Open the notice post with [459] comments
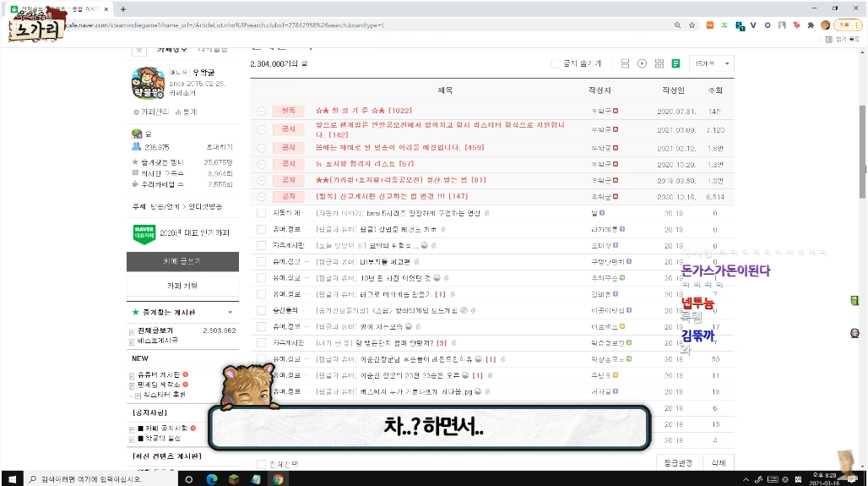 coord(399,147)
